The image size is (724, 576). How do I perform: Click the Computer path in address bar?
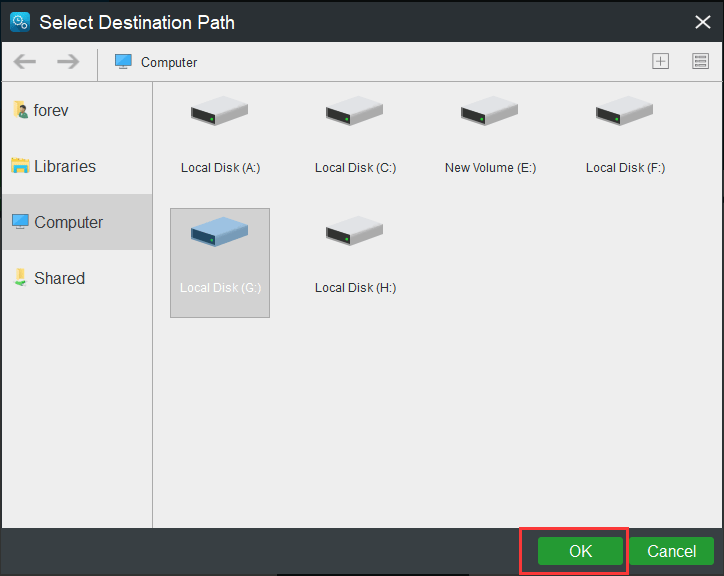169,62
